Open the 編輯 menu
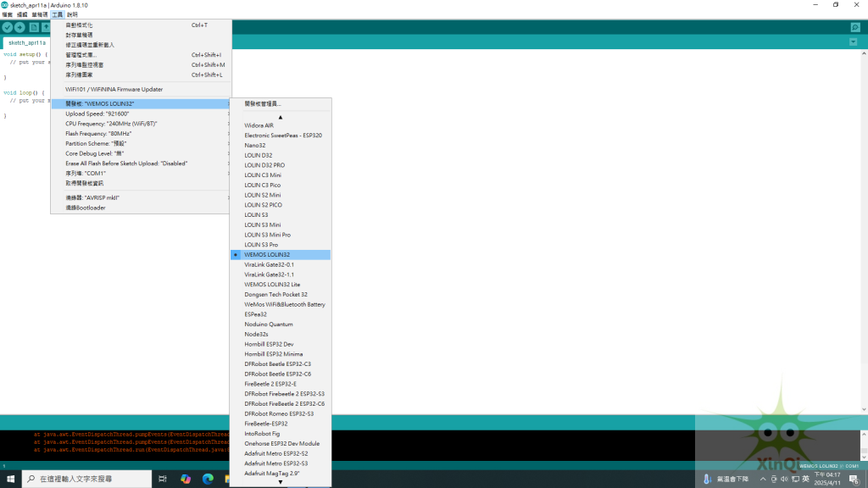 tap(22, 15)
